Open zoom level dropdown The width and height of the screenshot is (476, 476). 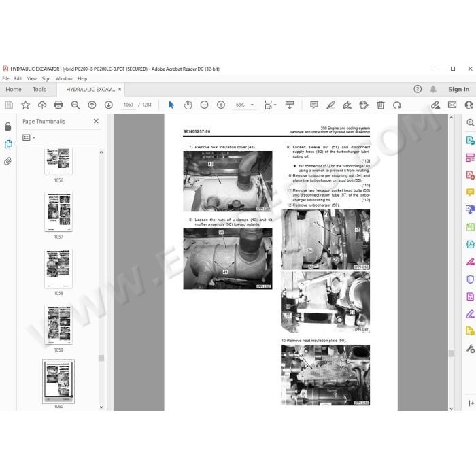[x=252, y=105]
